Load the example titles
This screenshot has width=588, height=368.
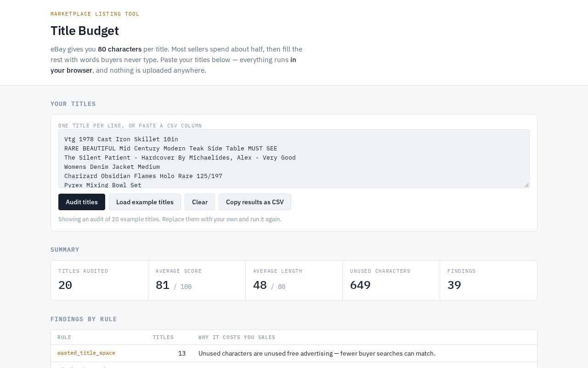pyautogui.click(x=145, y=202)
